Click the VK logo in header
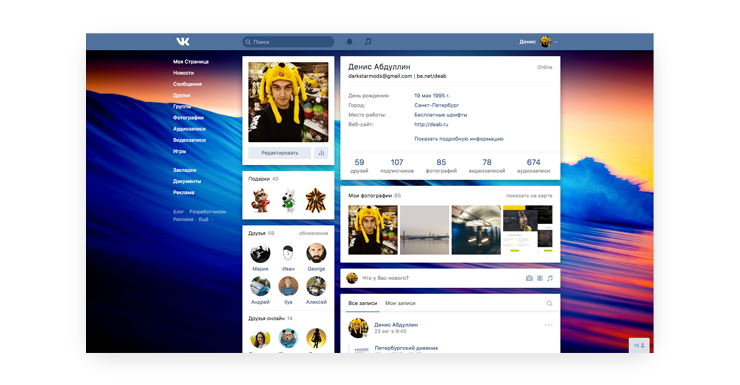 pos(183,42)
